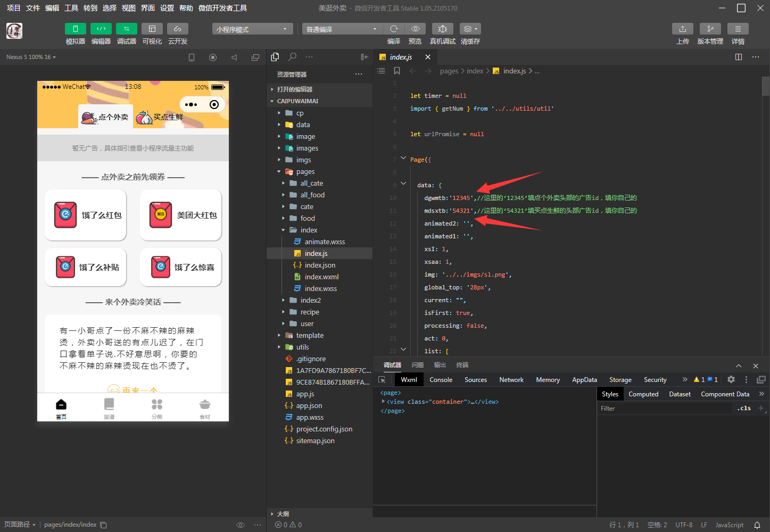The height and width of the screenshot is (532, 770).
Task: Click the clear cache icon (清缓存)
Action: [470, 29]
